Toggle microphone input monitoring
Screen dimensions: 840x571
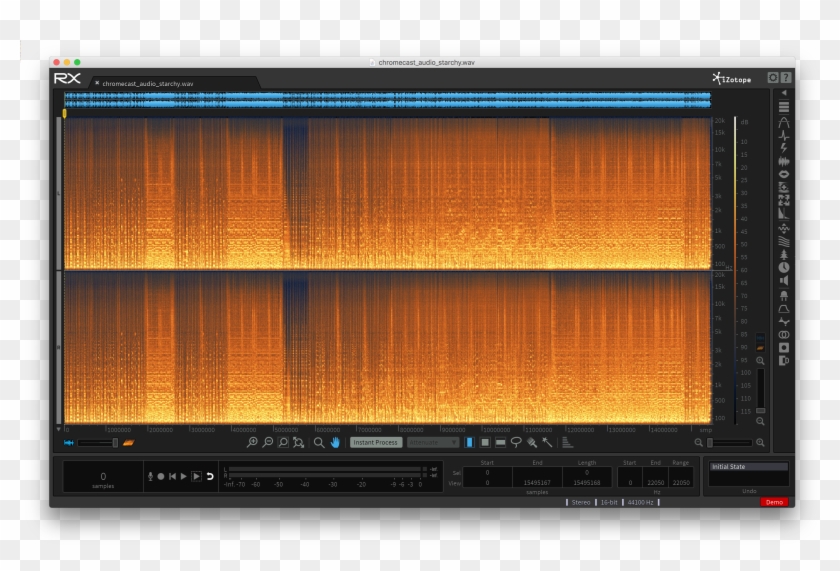click(x=149, y=477)
